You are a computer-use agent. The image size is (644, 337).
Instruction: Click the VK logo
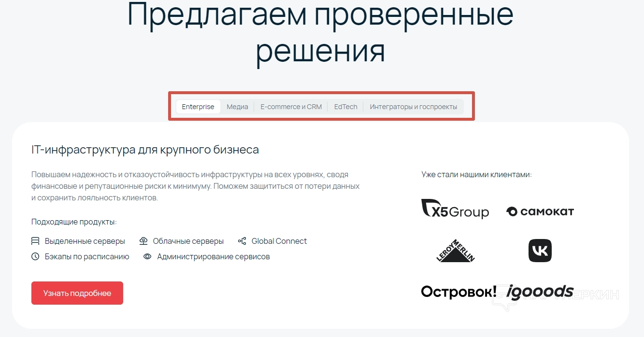point(540,251)
